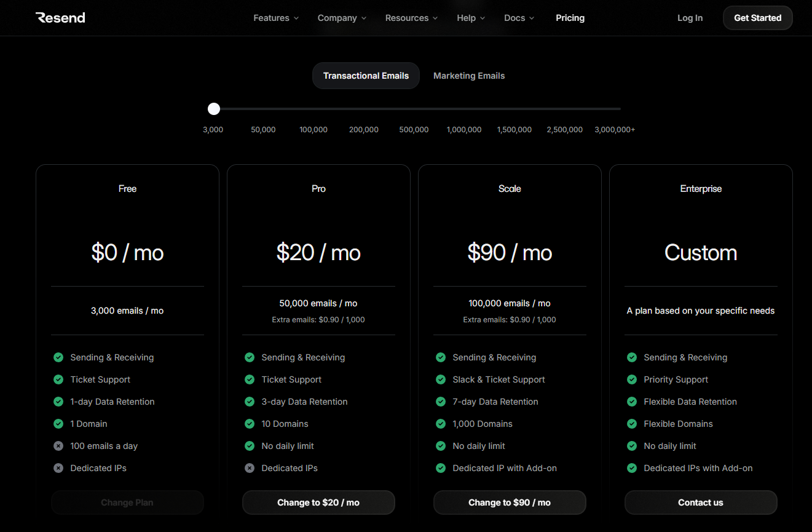The height and width of the screenshot is (532, 812).
Task: Click the 3,000 volume label
Action: [x=213, y=130]
